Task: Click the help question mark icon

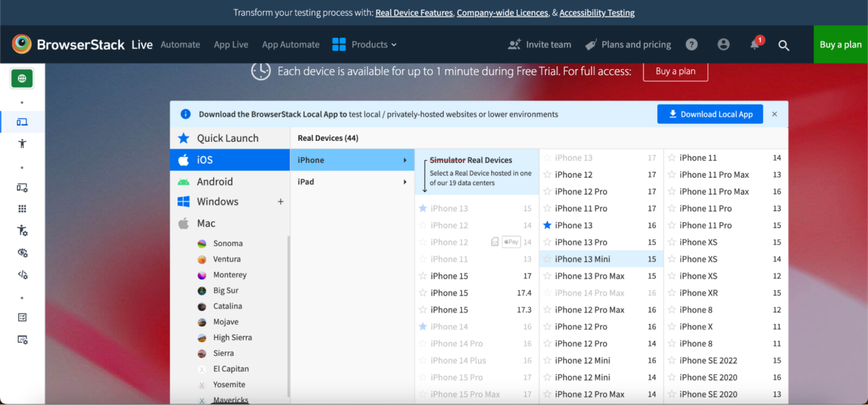Action: coord(692,44)
